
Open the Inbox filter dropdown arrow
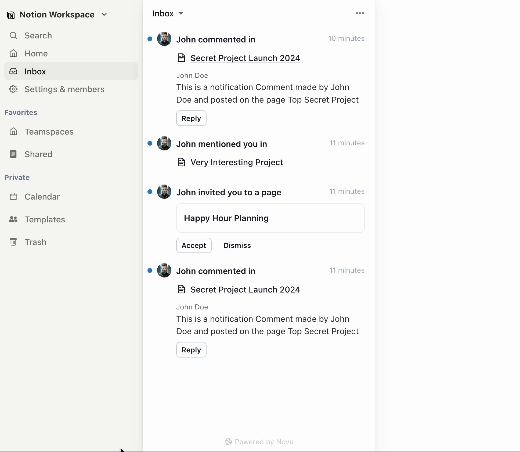point(181,13)
